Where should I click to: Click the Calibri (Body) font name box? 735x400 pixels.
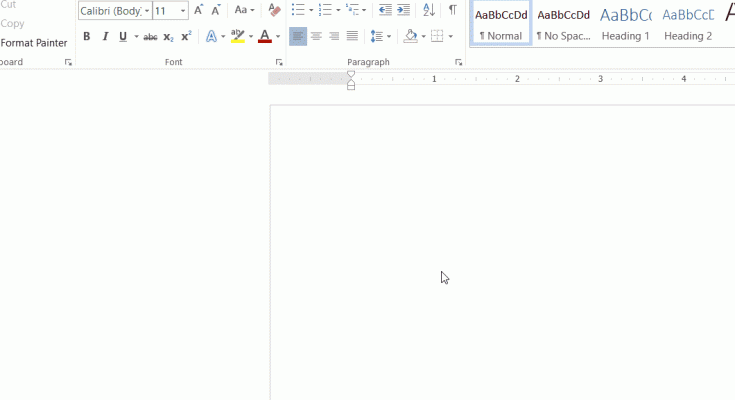tap(111, 11)
